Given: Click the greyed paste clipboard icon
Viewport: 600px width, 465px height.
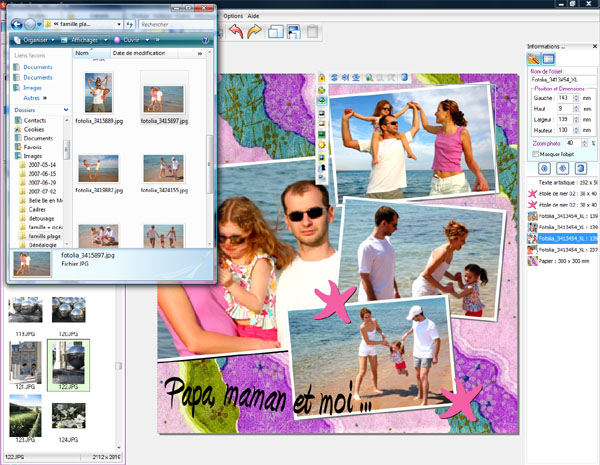Looking at the screenshot, I should (313, 32).
